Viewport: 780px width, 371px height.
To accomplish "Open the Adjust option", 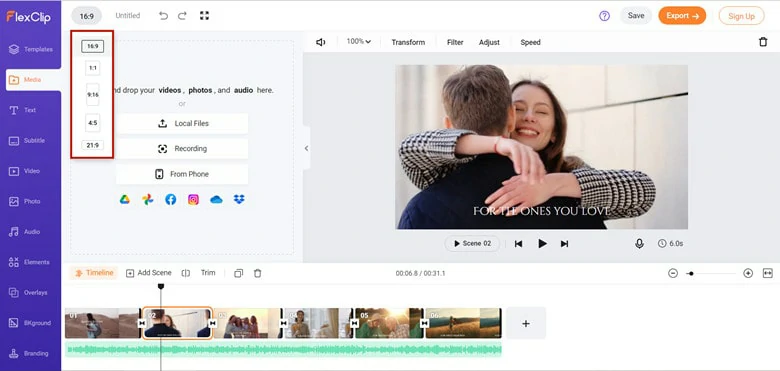I will (489, 42).
